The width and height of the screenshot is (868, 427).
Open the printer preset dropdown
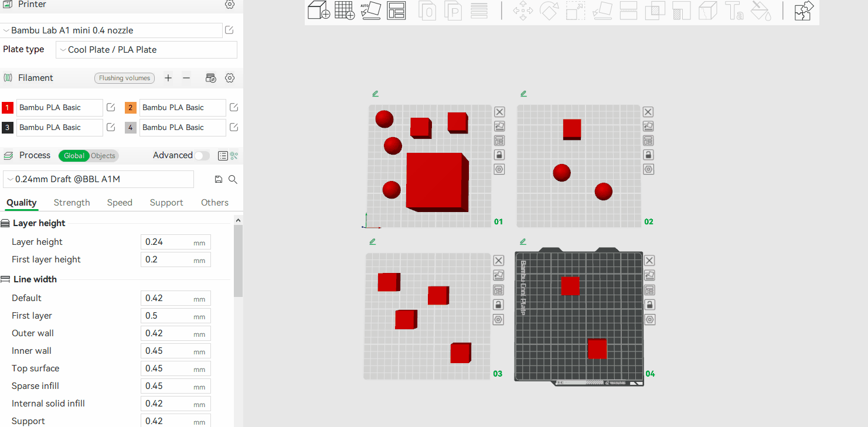(x=111, y=30)
